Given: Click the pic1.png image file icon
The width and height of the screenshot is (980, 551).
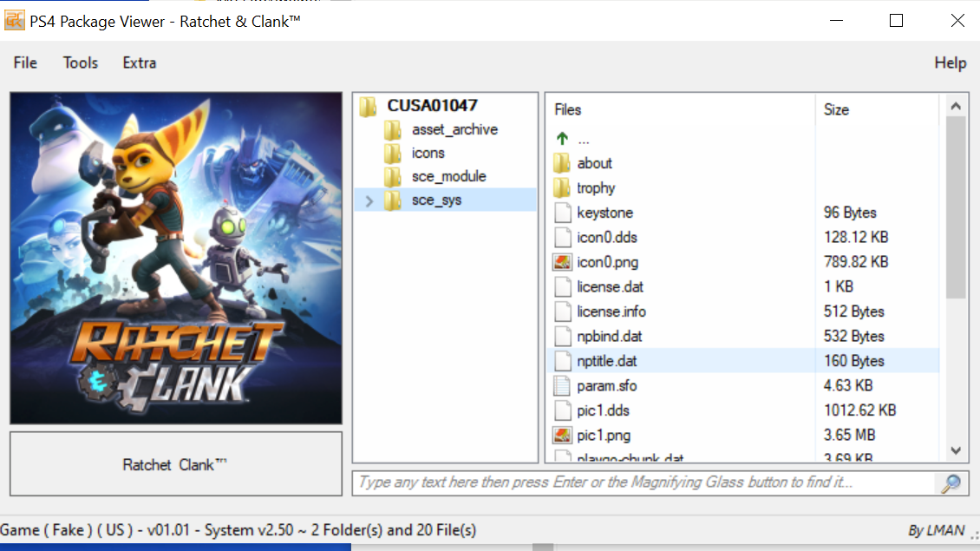Looking at the screenshot, I should [x=563, y=435].
